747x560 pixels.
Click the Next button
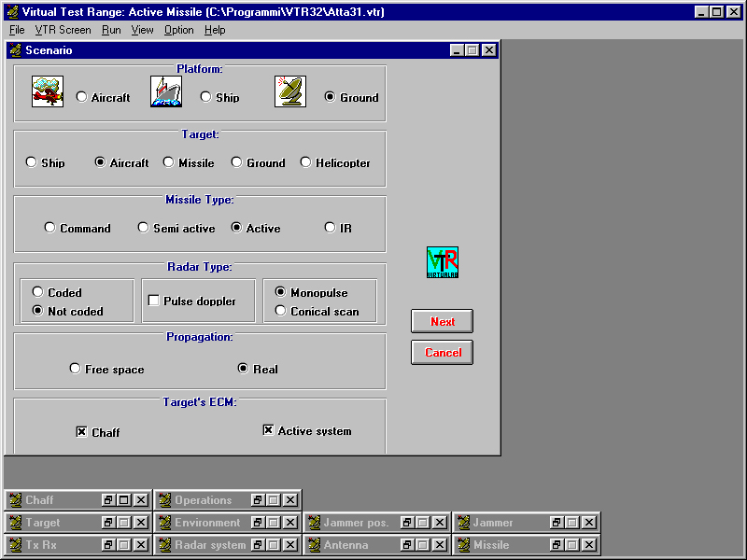pyautogui.click(x=442, y=321)
